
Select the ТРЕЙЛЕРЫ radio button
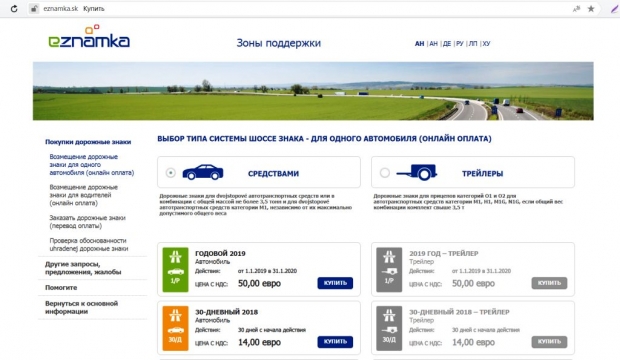coord(385,172)
